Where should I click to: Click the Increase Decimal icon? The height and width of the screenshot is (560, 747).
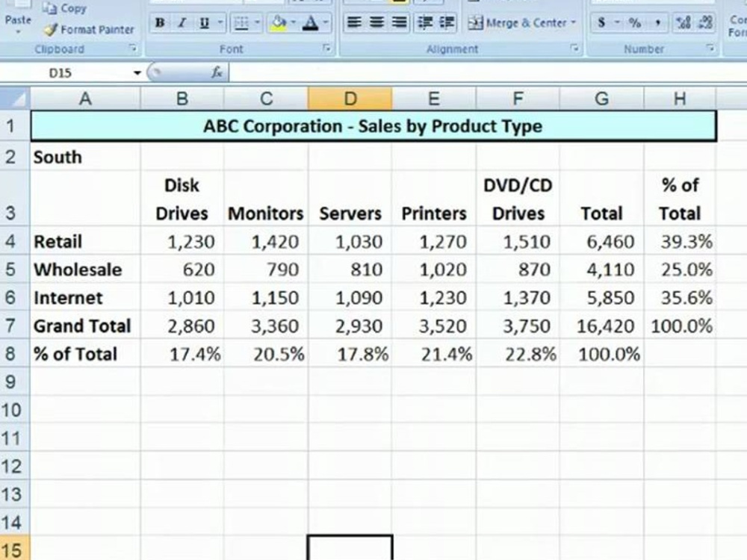[684, 22]
